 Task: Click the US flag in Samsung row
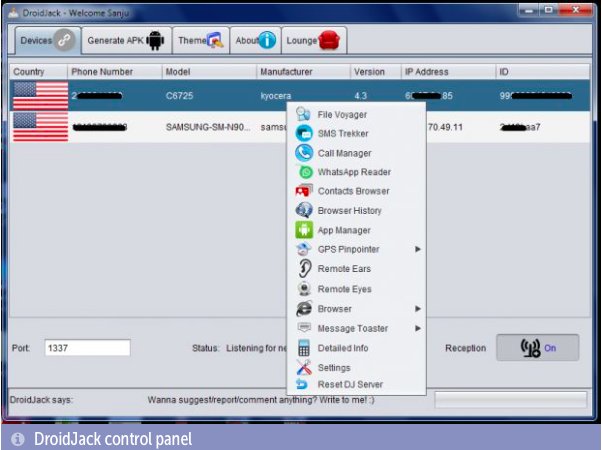[x=40, y=127]
